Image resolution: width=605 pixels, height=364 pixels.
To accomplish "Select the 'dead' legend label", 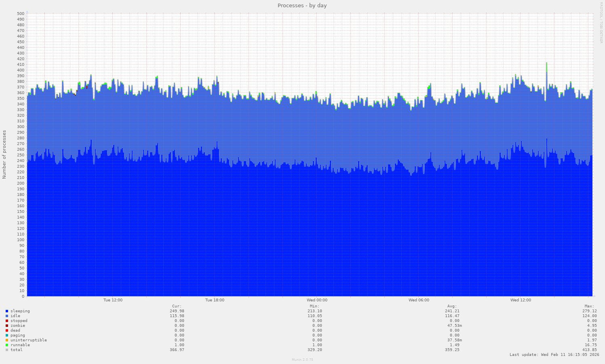I will (15, 330).
